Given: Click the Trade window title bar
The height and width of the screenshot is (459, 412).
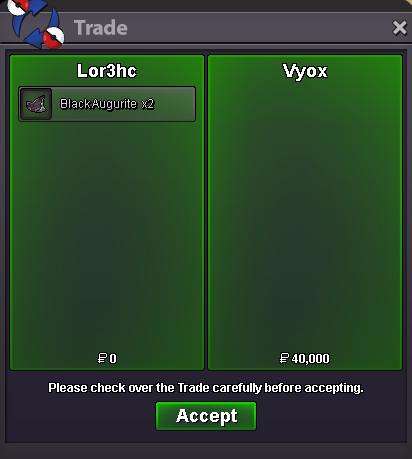Looking at the screenshot, I should coord(206,28).
